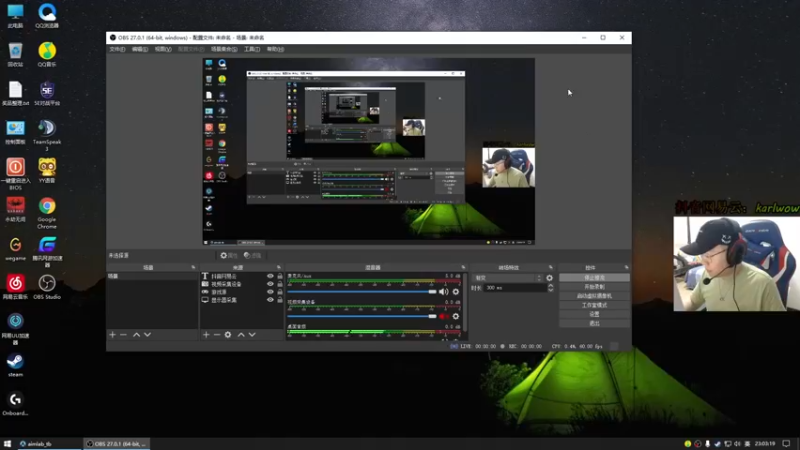Remove selected scene with minus icon
Screen dimensions: 800x450
[x=123, y=335]
